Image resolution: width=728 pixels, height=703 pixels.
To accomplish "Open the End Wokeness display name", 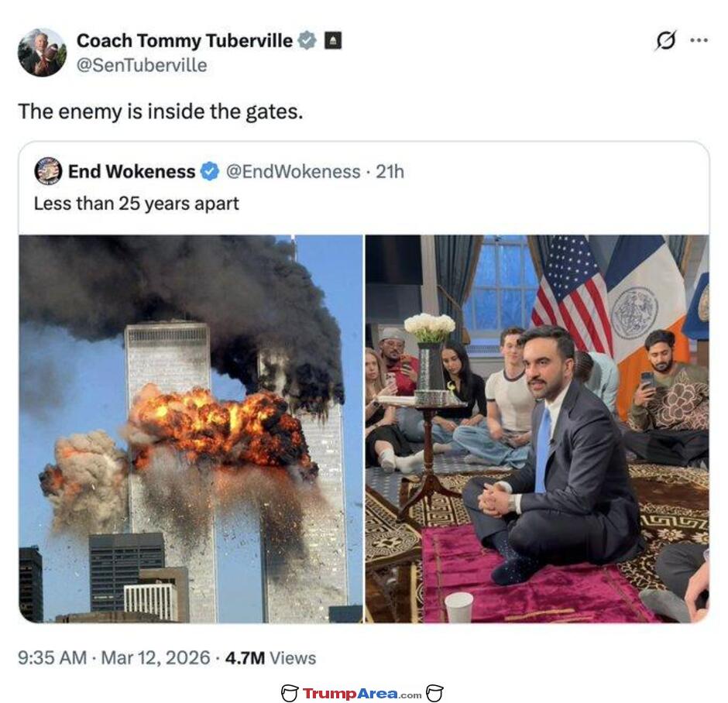I will pos(132,172).
